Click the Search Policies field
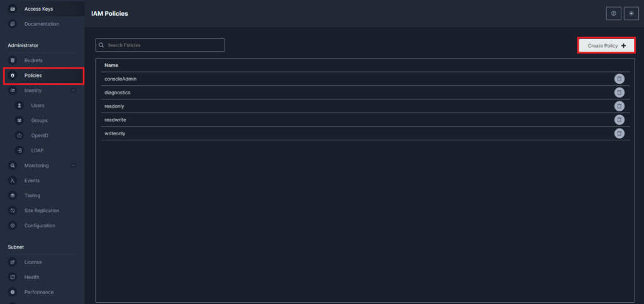The image size is (644, 304). pos(160,45)
